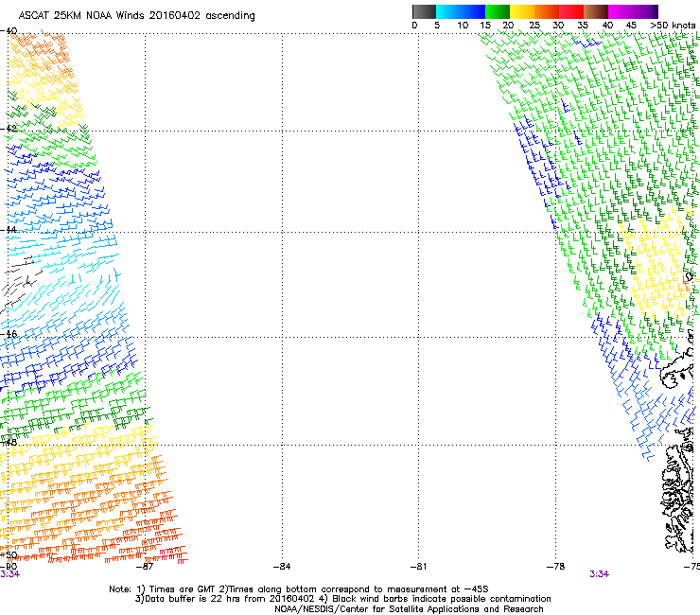Click the gray 0-5 knots color legend segment

(424, 11)
